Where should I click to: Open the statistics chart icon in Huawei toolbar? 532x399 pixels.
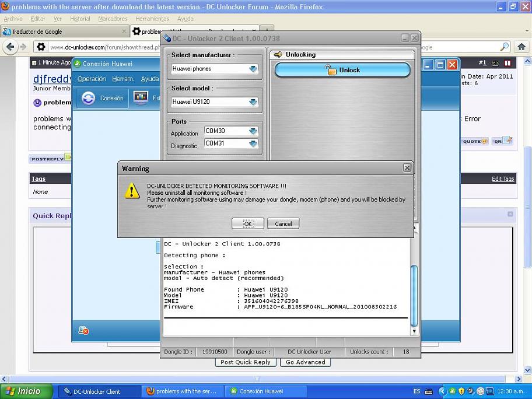click(141, 97)
